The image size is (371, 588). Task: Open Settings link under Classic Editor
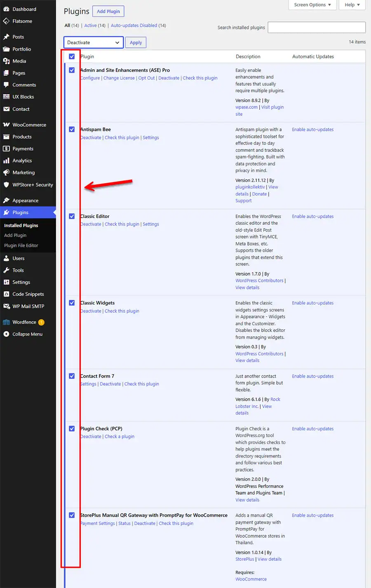[151, 224]
